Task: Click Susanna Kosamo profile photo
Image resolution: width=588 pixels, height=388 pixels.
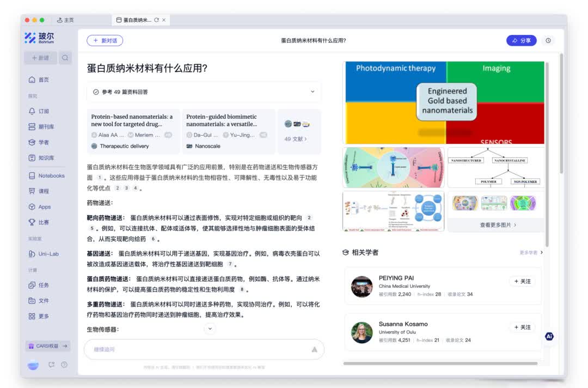Action: pyautogui.click(x=362, y=332)
